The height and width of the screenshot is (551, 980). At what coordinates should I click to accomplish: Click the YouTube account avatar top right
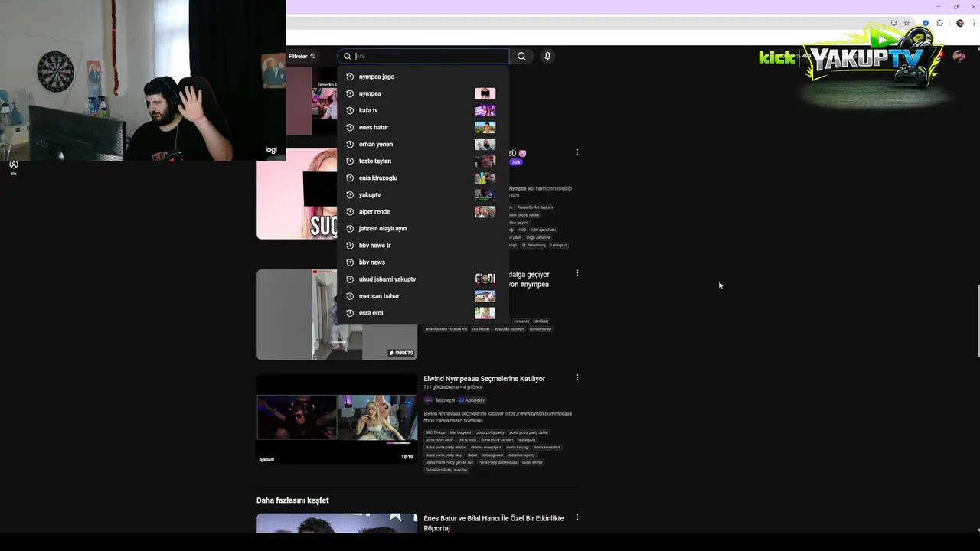coord(959,56)
